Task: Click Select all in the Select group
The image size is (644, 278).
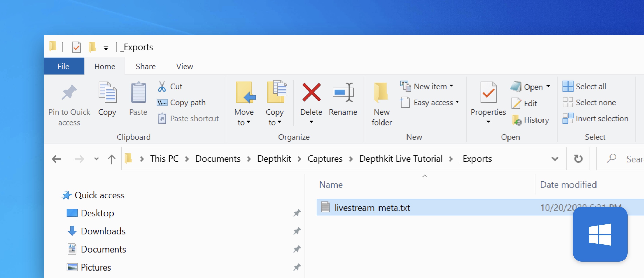Action: [x=584, y=86]
